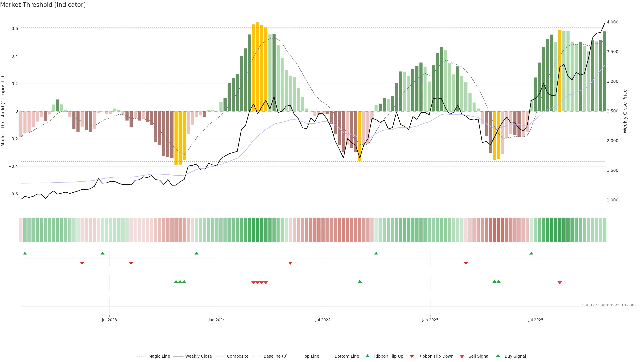Click the single buy signal marker after Jul 2024
The image size is (644, 362).
tap(360, 282)
